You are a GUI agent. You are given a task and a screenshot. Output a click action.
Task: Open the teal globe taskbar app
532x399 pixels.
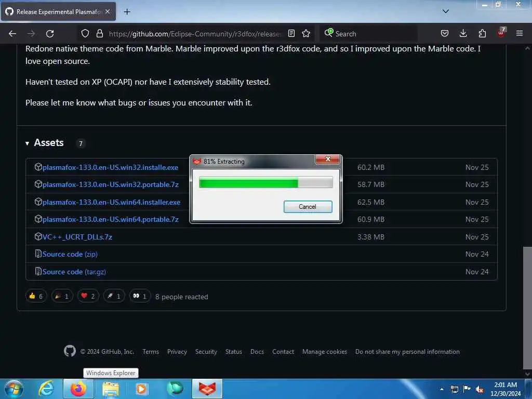[175, 389]
